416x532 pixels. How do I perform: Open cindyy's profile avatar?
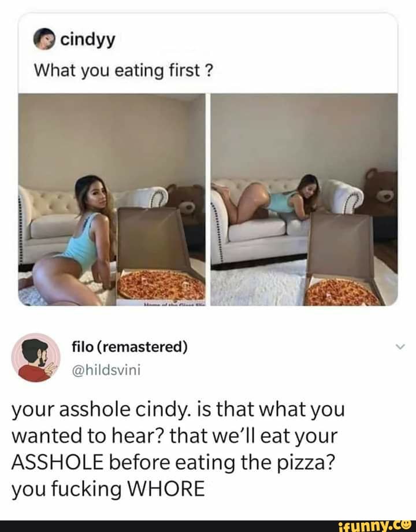click(x=44, y=40)
